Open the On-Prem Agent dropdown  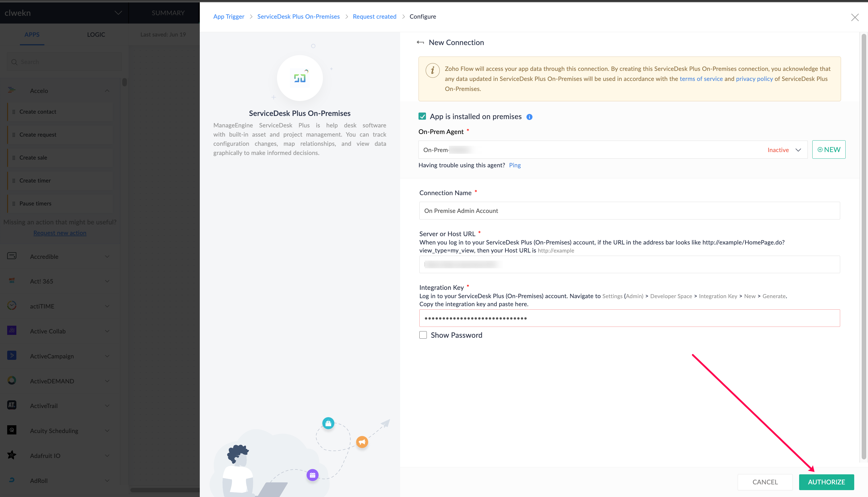tap(798, 150)
